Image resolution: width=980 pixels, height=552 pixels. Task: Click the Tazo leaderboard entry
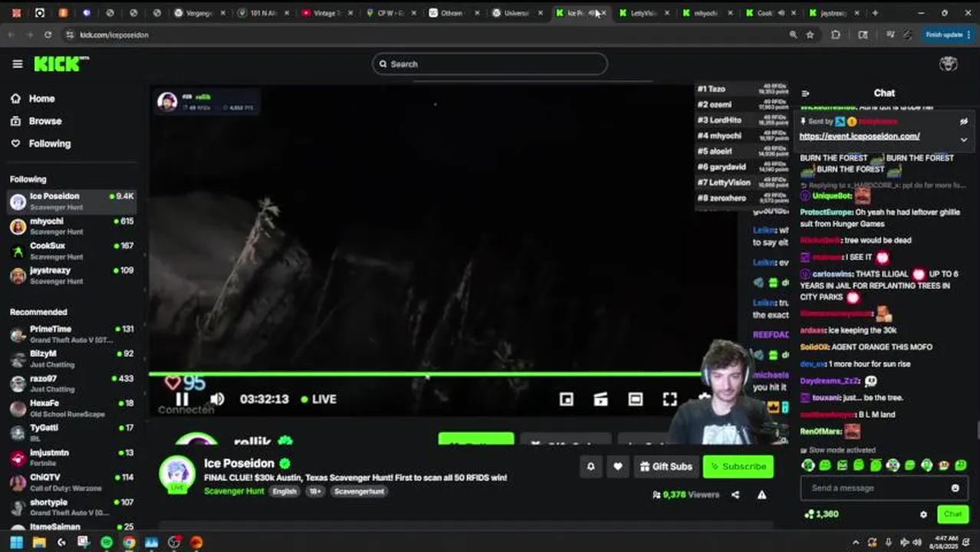tap(742, 89)
